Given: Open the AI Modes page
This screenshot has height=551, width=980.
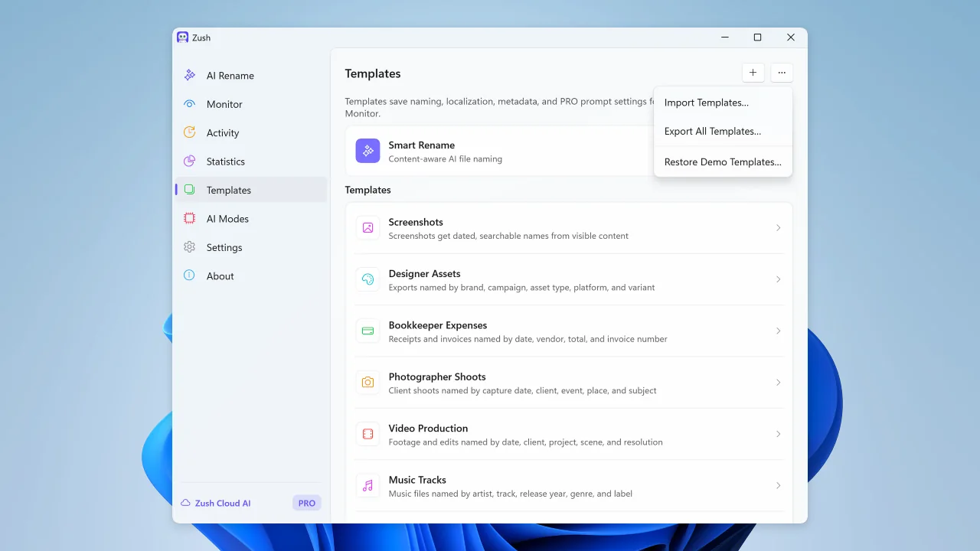Looking at the screenshot, I should [251, 218].
